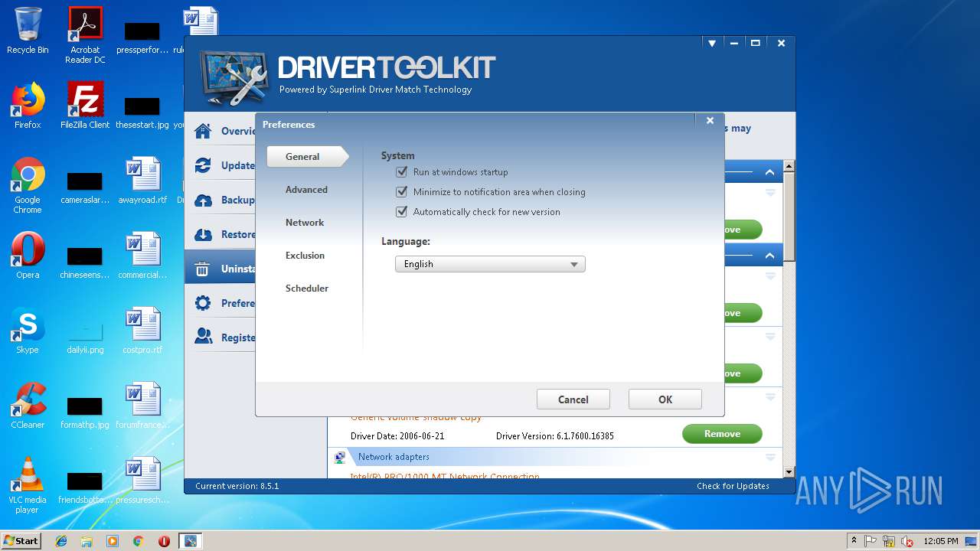Image resolution: width=980 pixels, height=551 pixels.
Task: Open Google Chrome desktop shortcut
Action: tap(28, 185)
